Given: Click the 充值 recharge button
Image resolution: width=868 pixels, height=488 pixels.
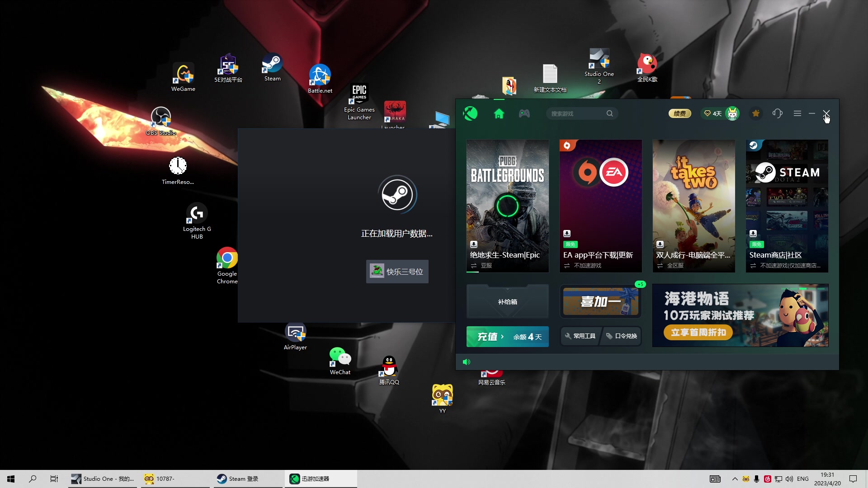Looking at the screenshot, I should coord(507,337).
